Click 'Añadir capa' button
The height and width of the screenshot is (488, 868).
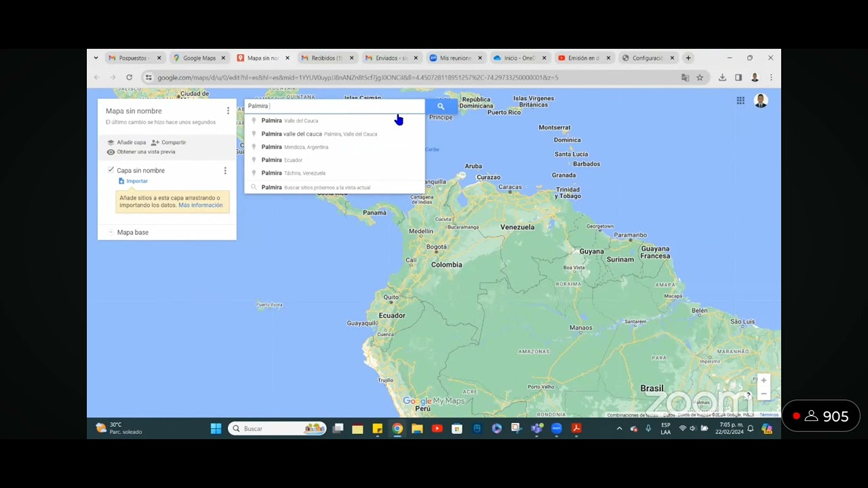127,142
